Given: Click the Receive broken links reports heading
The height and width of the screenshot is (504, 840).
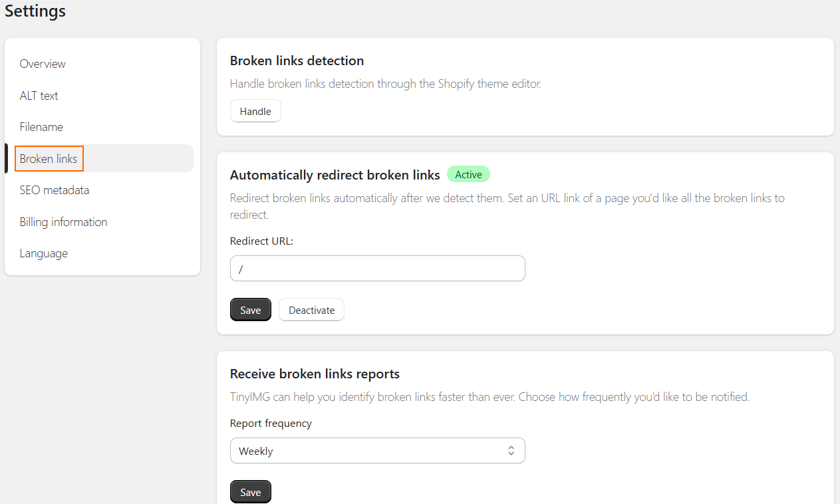Looking at the screenshot, I should (x=314, y=373).
